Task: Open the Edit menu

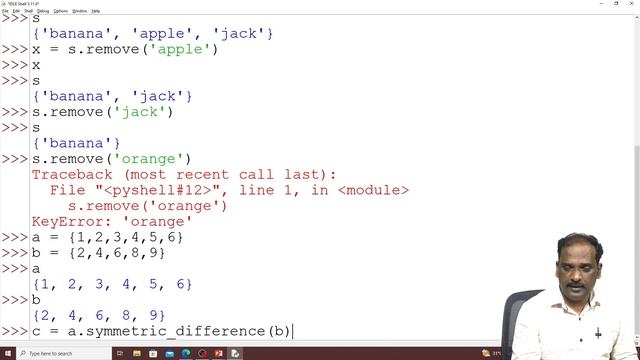Action: click(16, 11)
